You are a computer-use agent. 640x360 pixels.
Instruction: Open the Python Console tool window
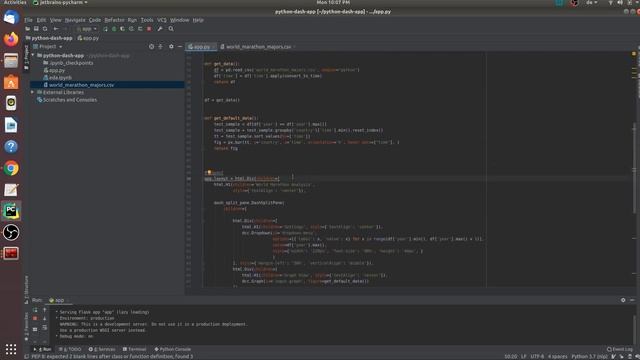(173, 349)
